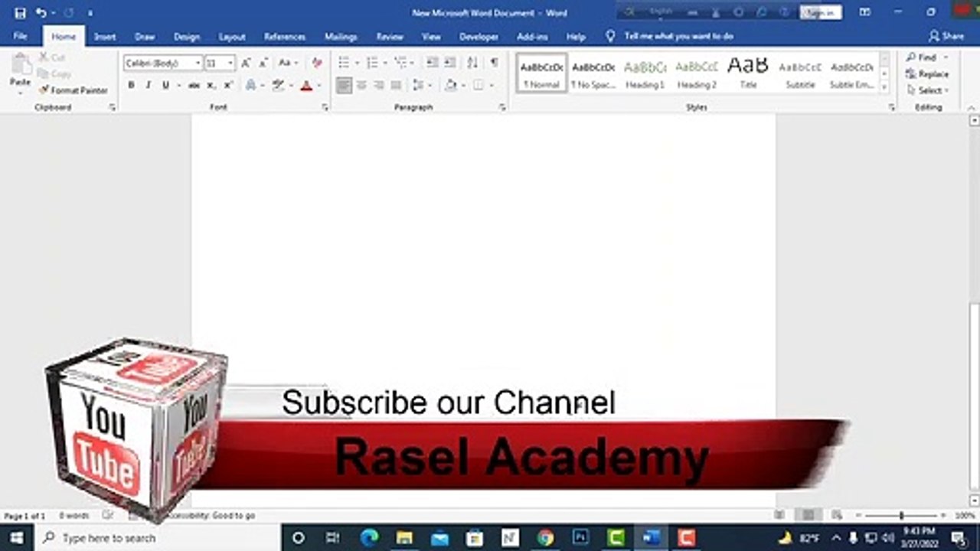The width and height of the screenshot is (980, 551).
Task: Open Microsoft Edge from the taskbar
Action: (x=369, y=538)
